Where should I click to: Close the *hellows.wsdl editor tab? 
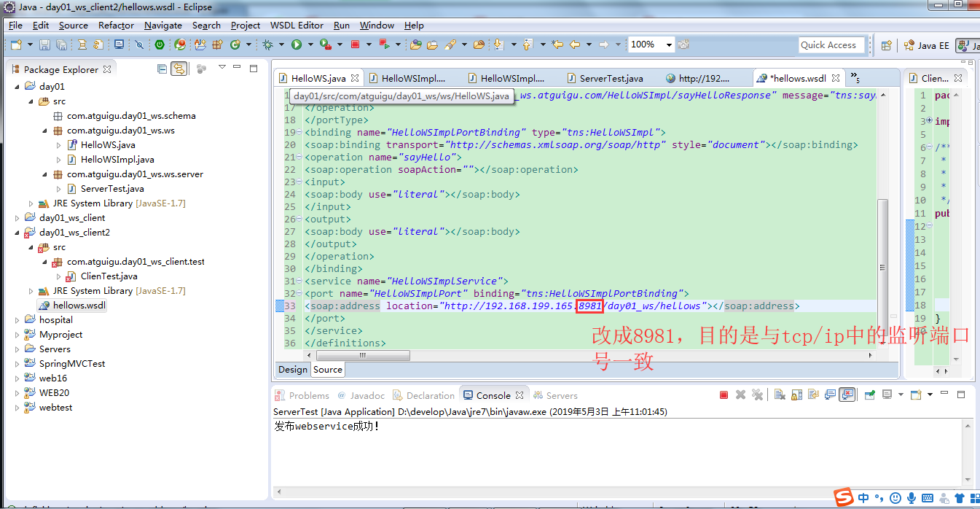835,77
